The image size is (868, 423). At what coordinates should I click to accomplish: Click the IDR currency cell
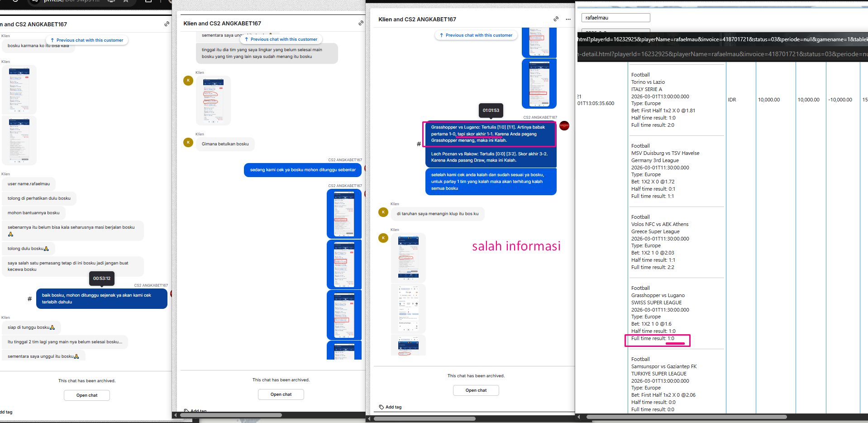732,100
